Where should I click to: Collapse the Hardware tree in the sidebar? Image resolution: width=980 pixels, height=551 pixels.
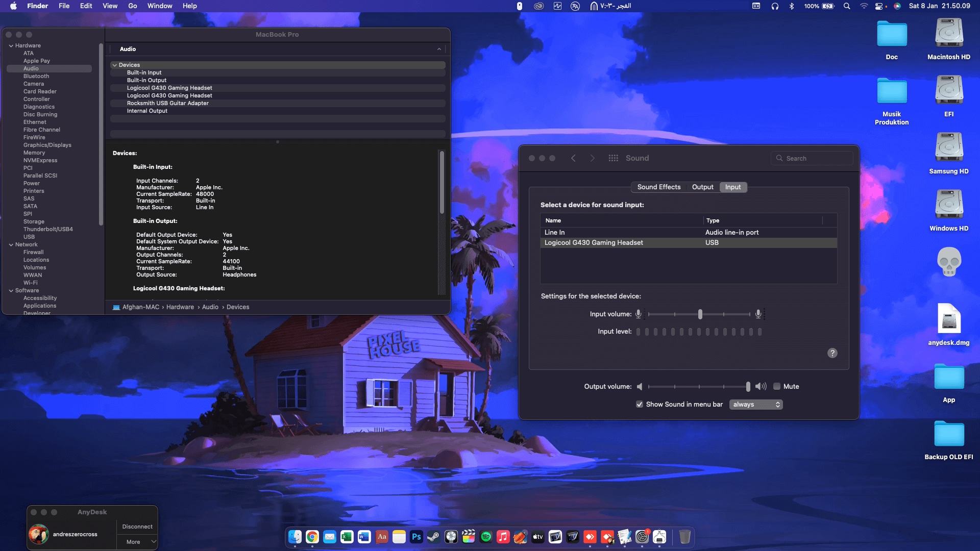point(10,45)
